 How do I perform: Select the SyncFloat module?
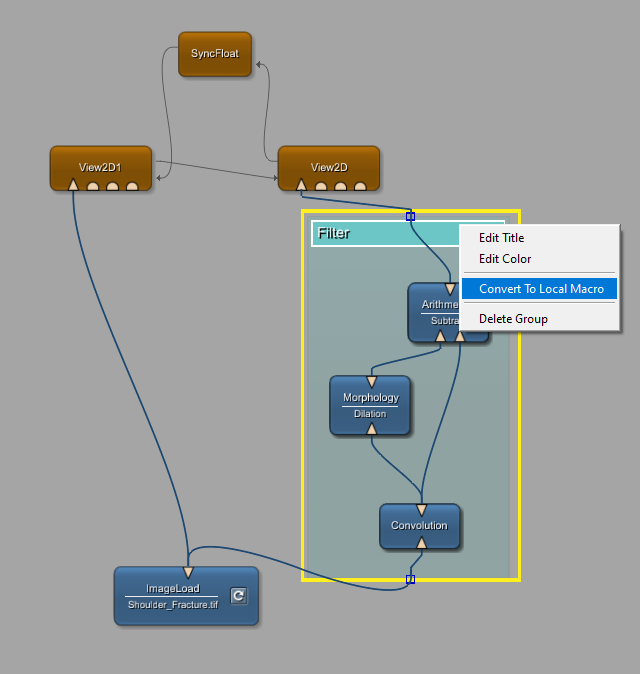click(215, 53)
